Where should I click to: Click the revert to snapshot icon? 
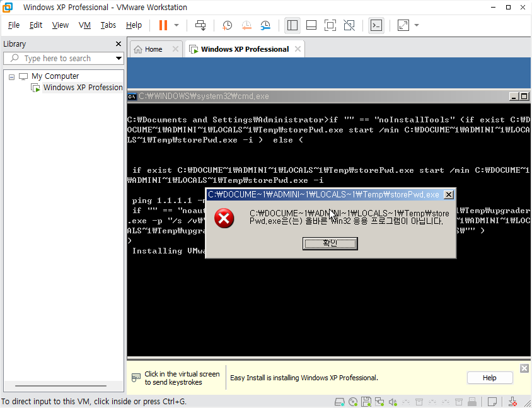[246, 25]
